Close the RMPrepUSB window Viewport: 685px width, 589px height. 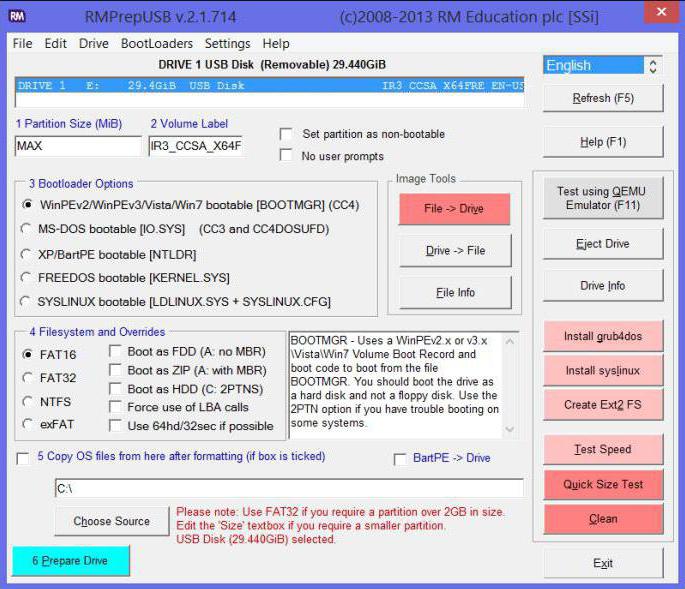(661, 12)
